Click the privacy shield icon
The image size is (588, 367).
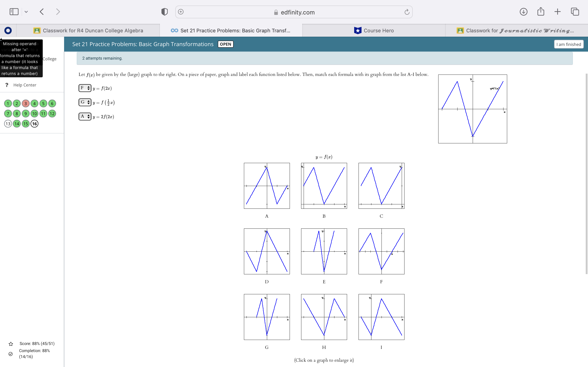[x=164, y=12]
